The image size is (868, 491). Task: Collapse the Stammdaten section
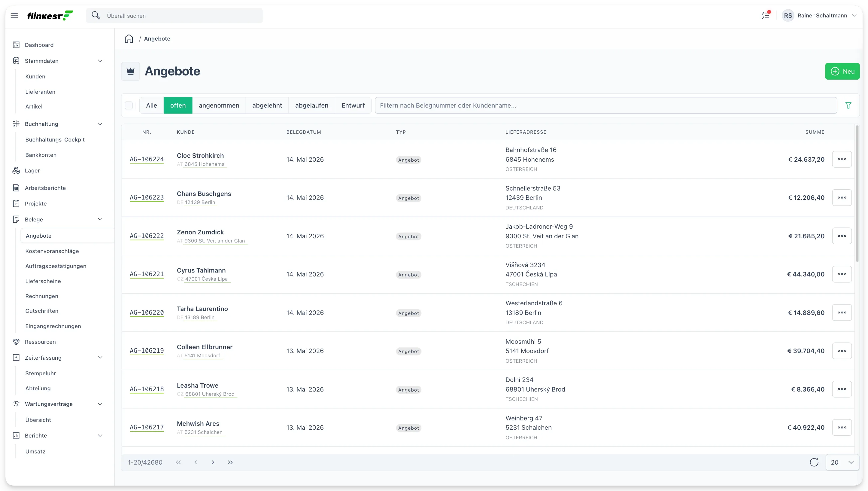tap(100, 61)
